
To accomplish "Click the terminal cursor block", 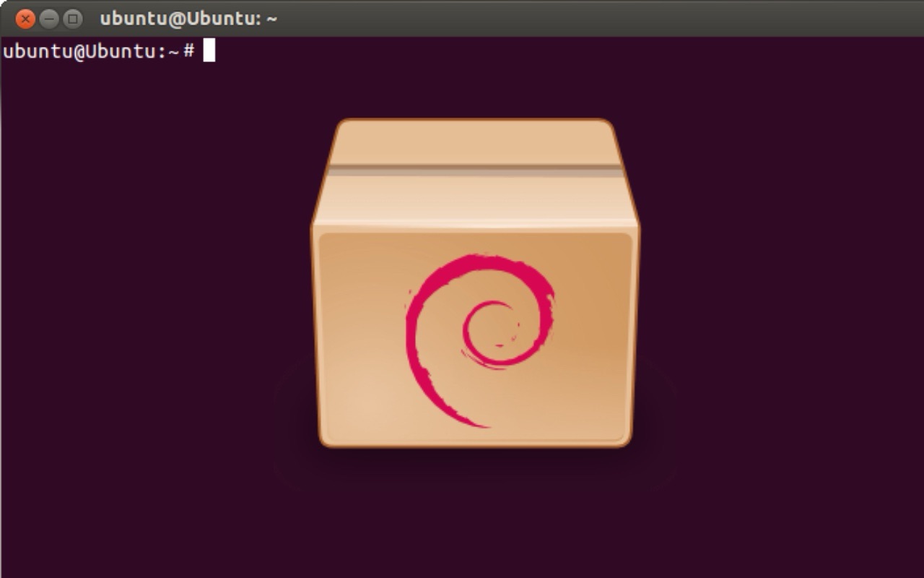I will point(209,51).
